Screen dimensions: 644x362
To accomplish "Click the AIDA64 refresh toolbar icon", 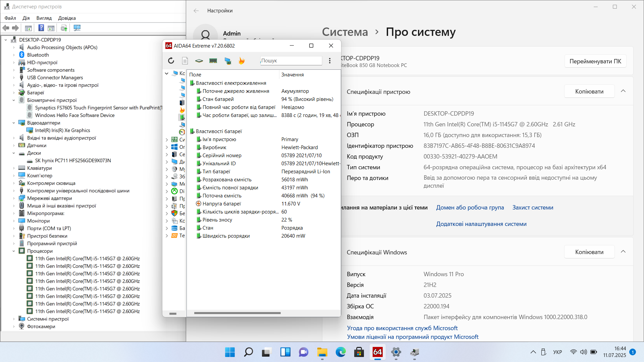I will tap(171, 61).
